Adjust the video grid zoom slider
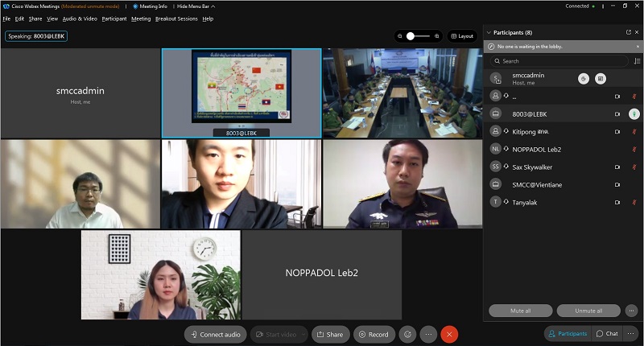 (415, 36)
